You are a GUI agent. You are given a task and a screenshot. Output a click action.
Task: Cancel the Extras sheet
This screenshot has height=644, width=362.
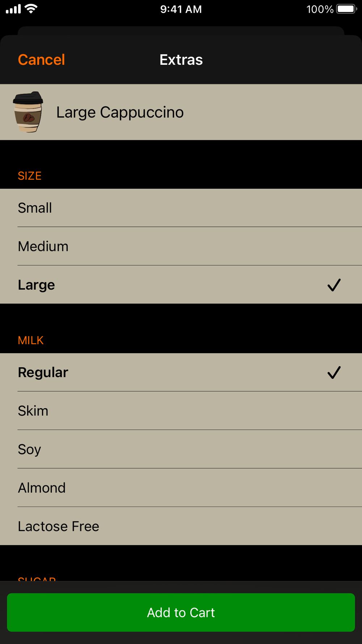(41, 60)
